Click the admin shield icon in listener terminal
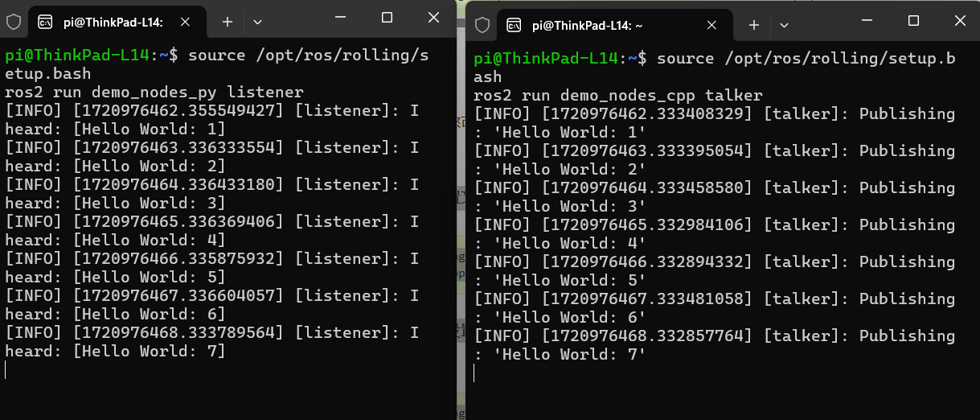 [13, 23]
